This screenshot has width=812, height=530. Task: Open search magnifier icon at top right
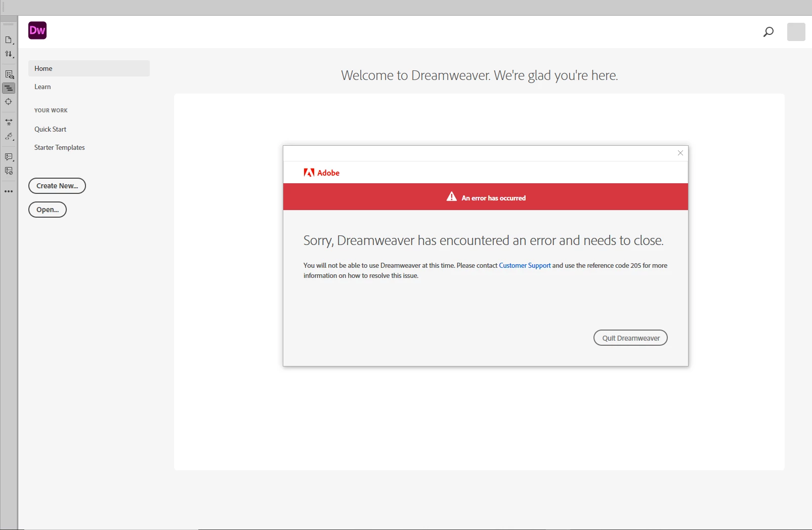(x=768, y=32)
